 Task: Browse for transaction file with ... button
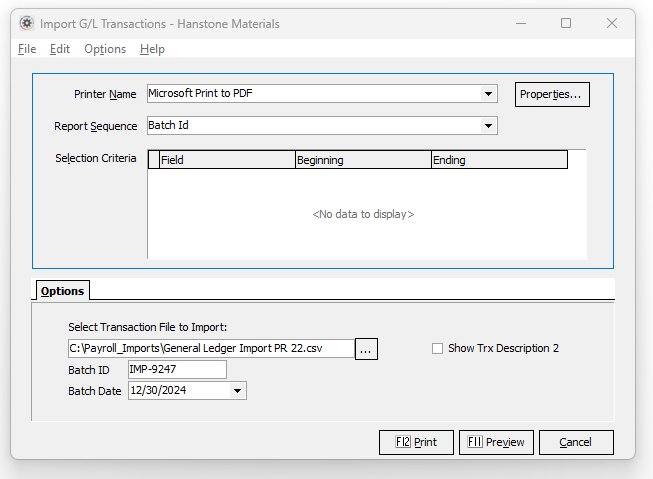(x=366, y=349)
